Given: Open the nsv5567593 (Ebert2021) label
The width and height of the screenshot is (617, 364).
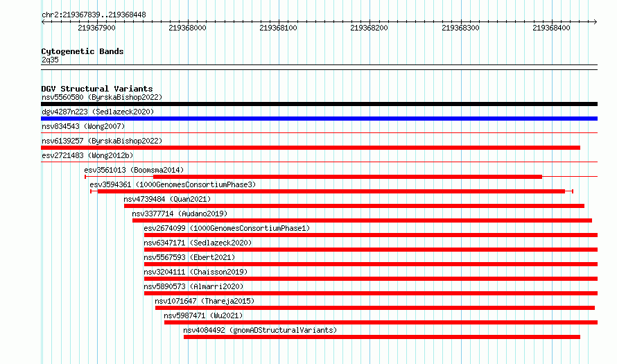Looking at the screenshot, I should pos(189,257).
